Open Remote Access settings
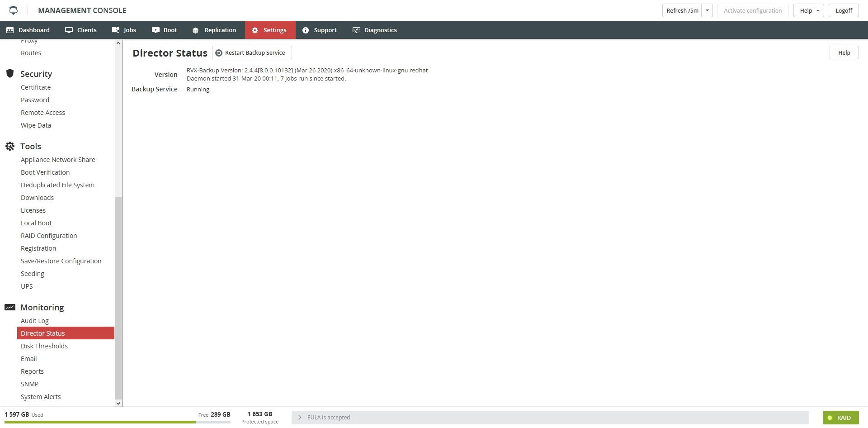868x428 pixels. coord(43,113)
